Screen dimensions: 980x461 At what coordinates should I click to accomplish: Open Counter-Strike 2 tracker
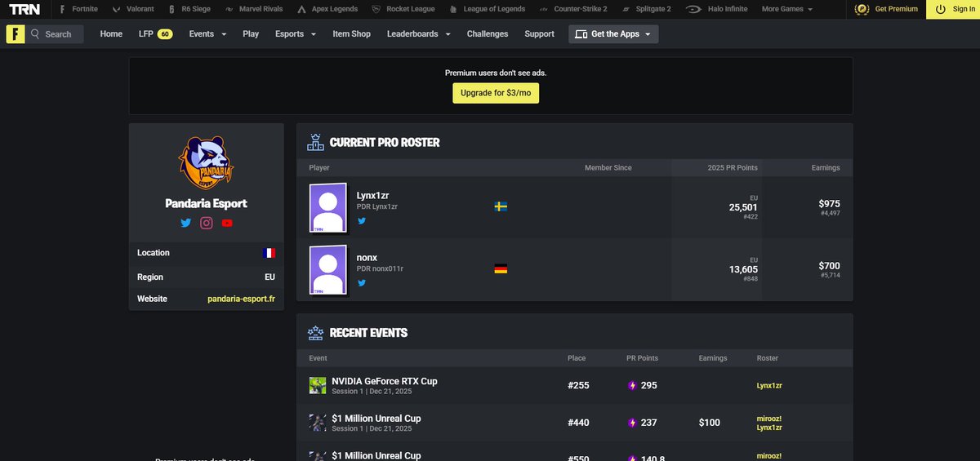click(573, 9)
